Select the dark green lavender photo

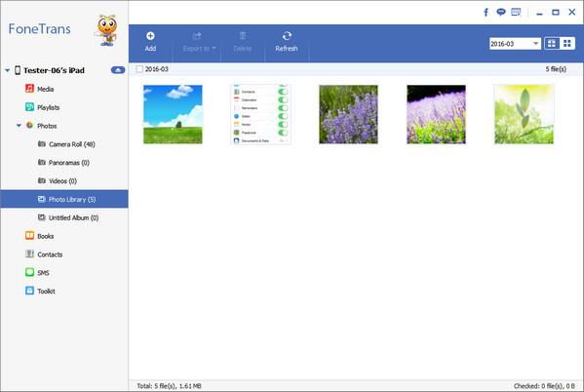coord(348,114)
